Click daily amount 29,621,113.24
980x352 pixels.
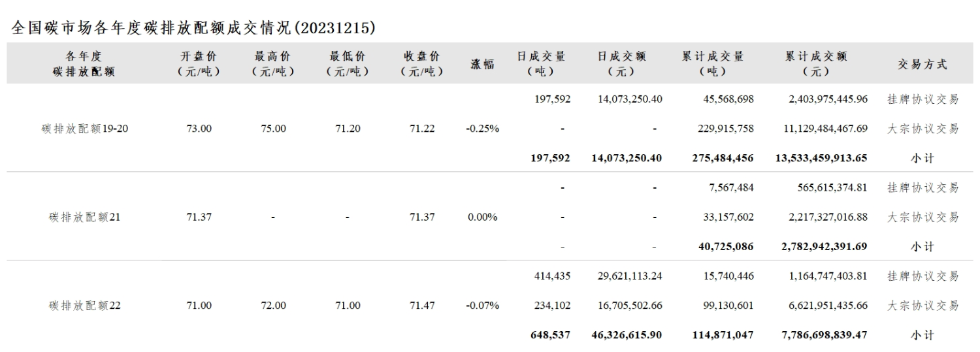[x=630, y=276]
